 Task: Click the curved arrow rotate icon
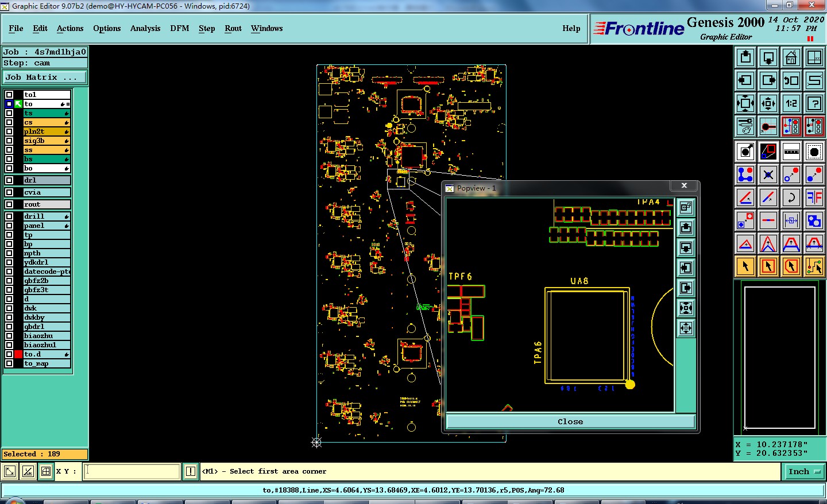(x=791, y=197)
